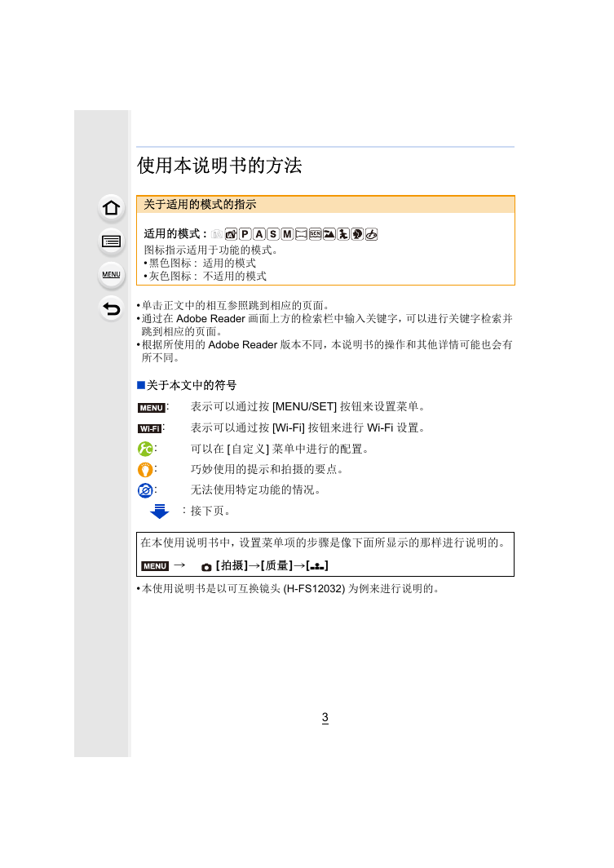Click the green custom menu symbol icon
614x868 pixels.
pyautogui.click(x=145, y=449)
